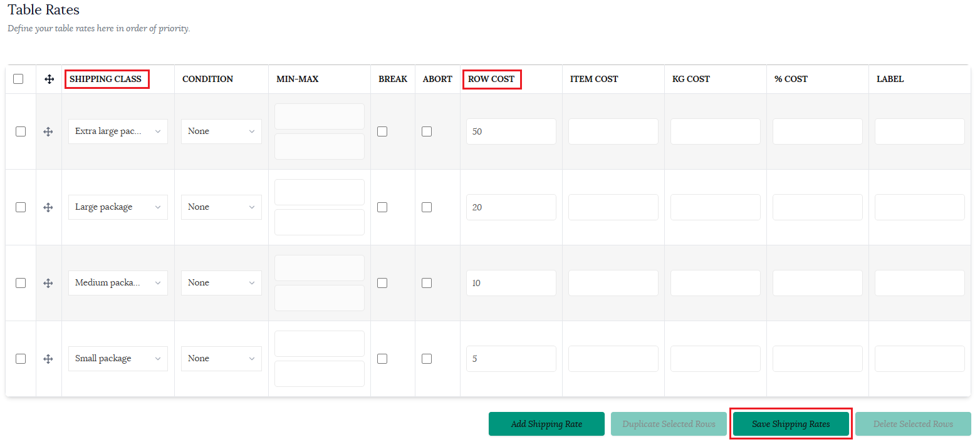Select the Small package row checkbox
The width and height of the screenshot is (980, 442).
click(21, 359)
